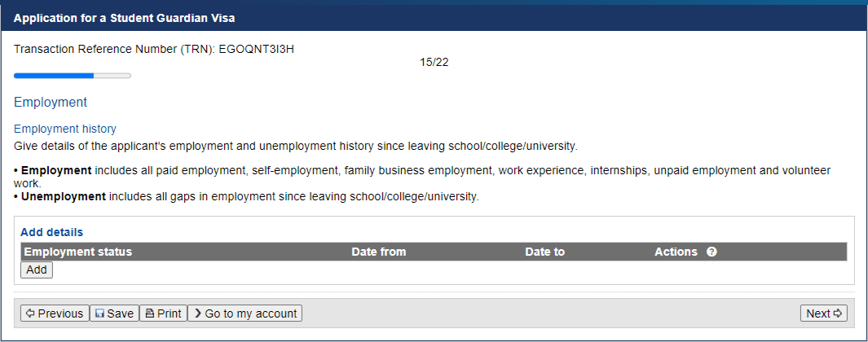Proceed to the Next page
The height and width of the screenshot is (342, 868).
point(824,313)
